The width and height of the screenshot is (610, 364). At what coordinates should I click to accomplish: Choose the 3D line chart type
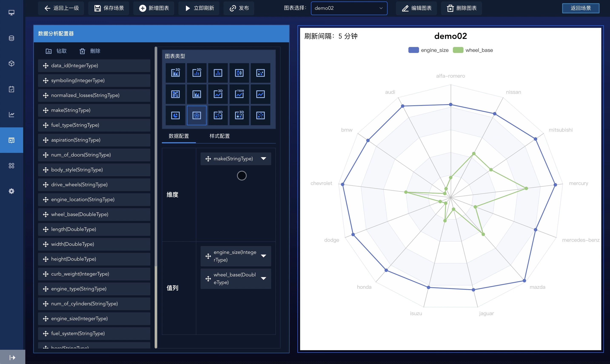tap(218, 94)
